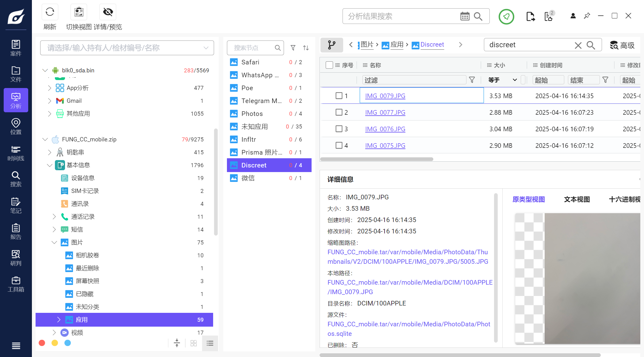The image size is (644, 357).
Task: Open the IMG_0077.JPG file link
Action: pyautogui.click(x=385, y=113)
